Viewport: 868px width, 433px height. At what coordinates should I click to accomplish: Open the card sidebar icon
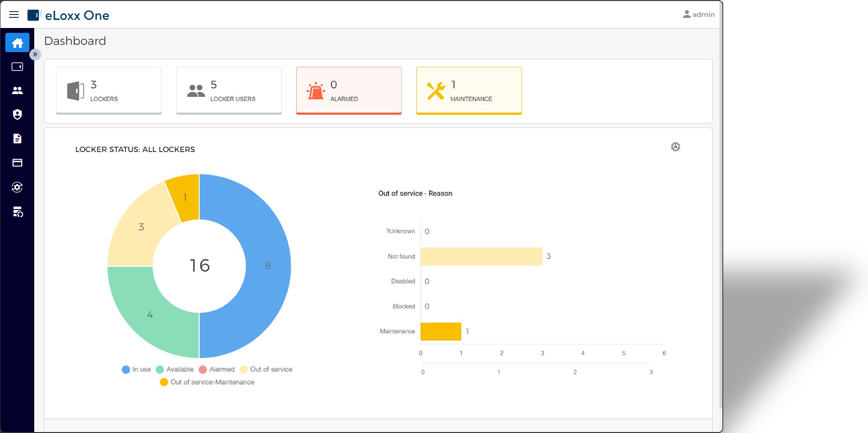point(17,163)
